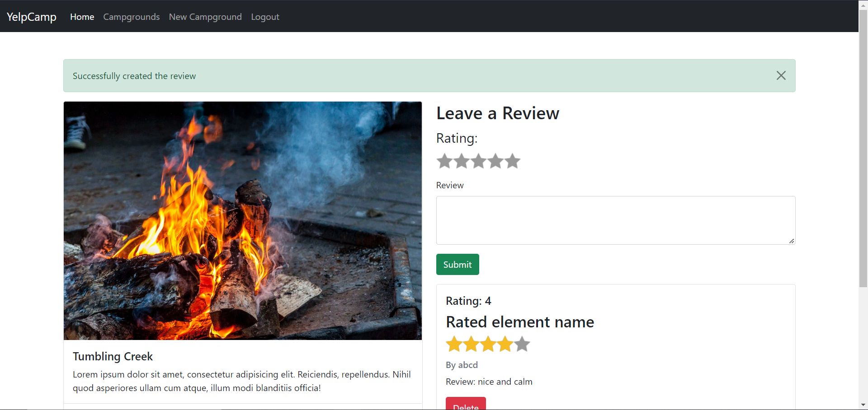The height and width of the screenshot is (410, 868).
Task: Dismiss the success alert with the X icon
Action: click(x=781, y=75)
